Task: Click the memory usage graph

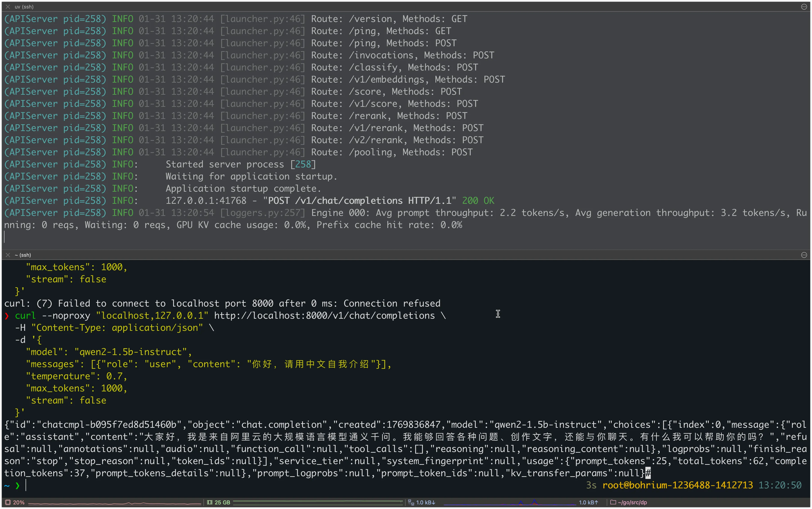Action: pyautogui.click(x=318, y=503)
